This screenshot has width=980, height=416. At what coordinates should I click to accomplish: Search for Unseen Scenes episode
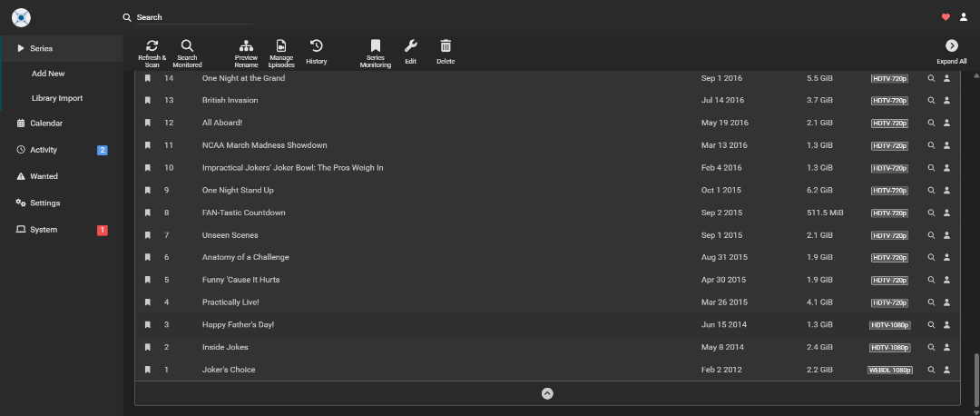tap(931, 235)
